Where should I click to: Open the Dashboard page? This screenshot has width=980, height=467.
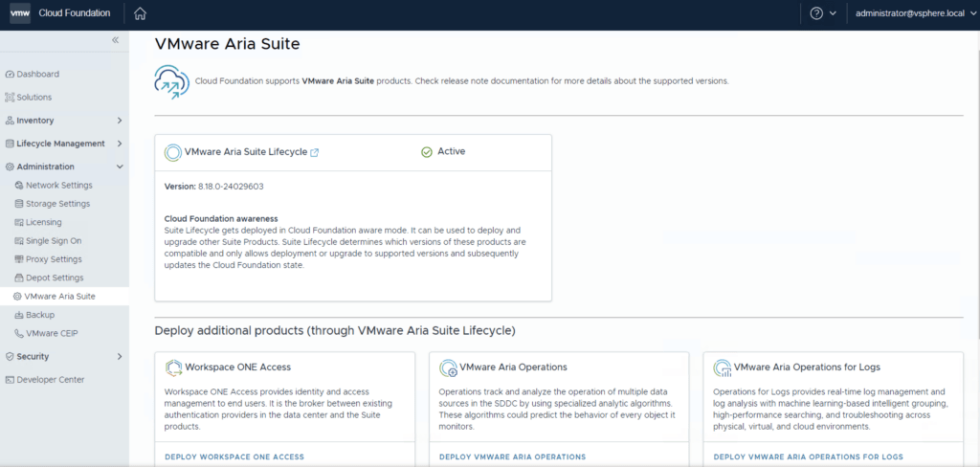click(x=37, y=74)
